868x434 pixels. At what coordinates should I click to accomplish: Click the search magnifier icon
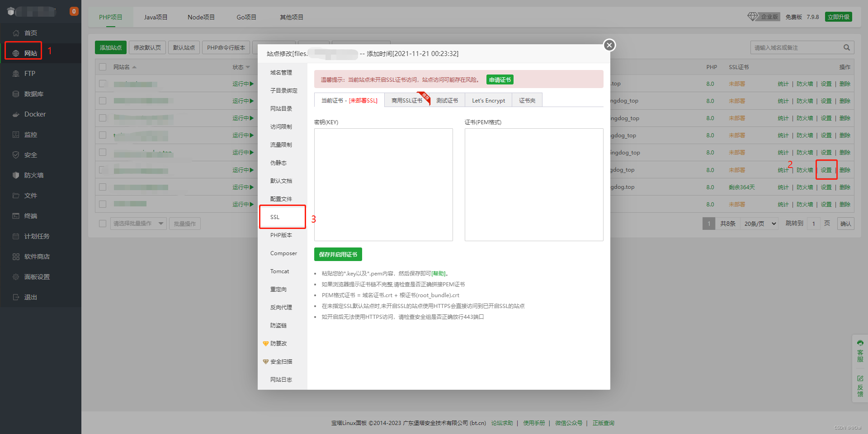tap(846, 47)
